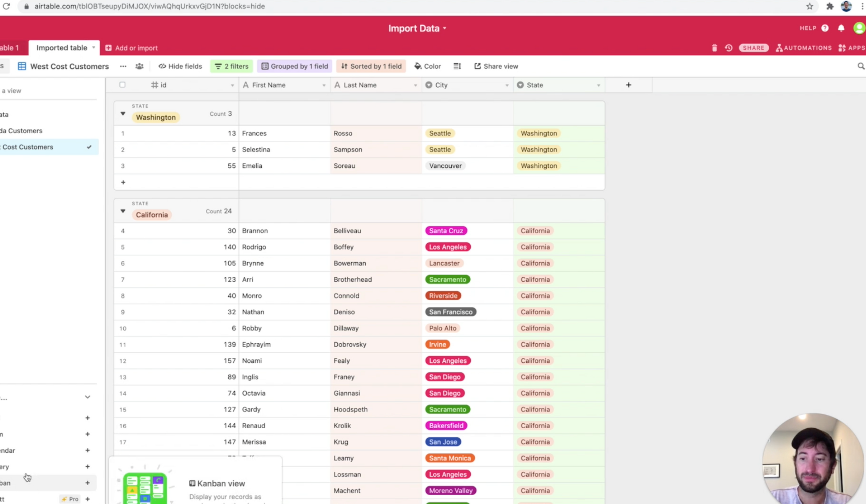866x504 pixels.
Task: Collapse the Washington group
Action: tap(123, 114)
